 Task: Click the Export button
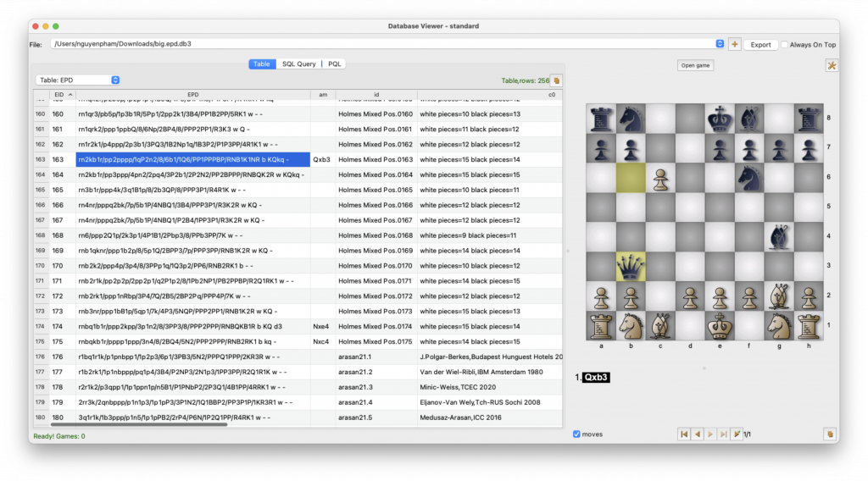pyautogui.click(x=760, y=45)
